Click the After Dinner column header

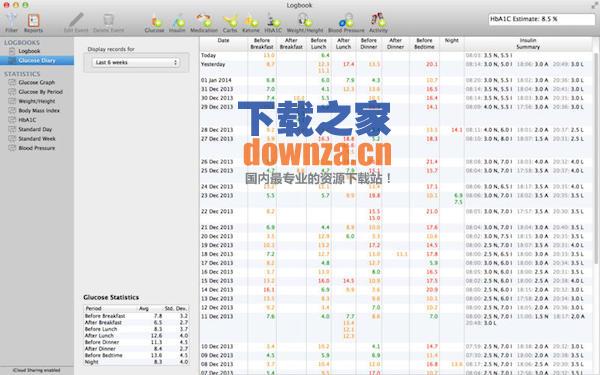tap(396, 44)
